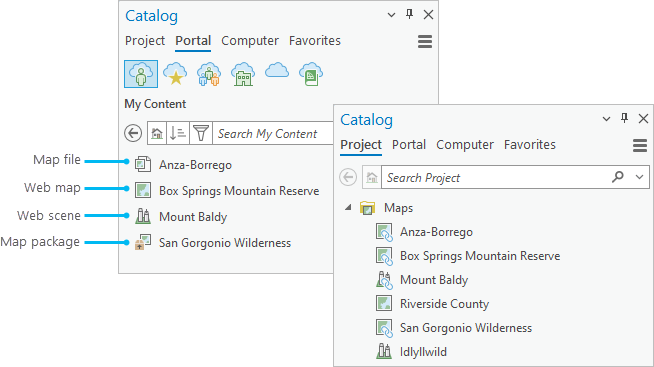Click the hamburger menu in the front Catalog pane
Image resolution: width=654 pixels, height=367 pixels.
tap(640, 146)
